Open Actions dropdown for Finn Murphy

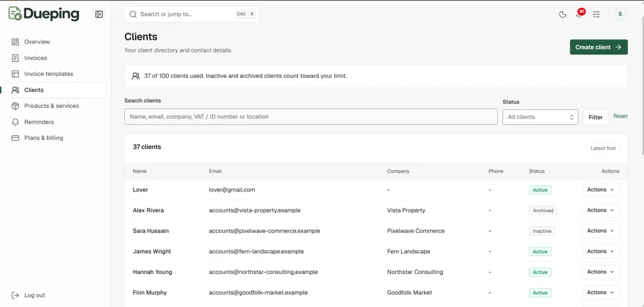click(x=600, y=293)
